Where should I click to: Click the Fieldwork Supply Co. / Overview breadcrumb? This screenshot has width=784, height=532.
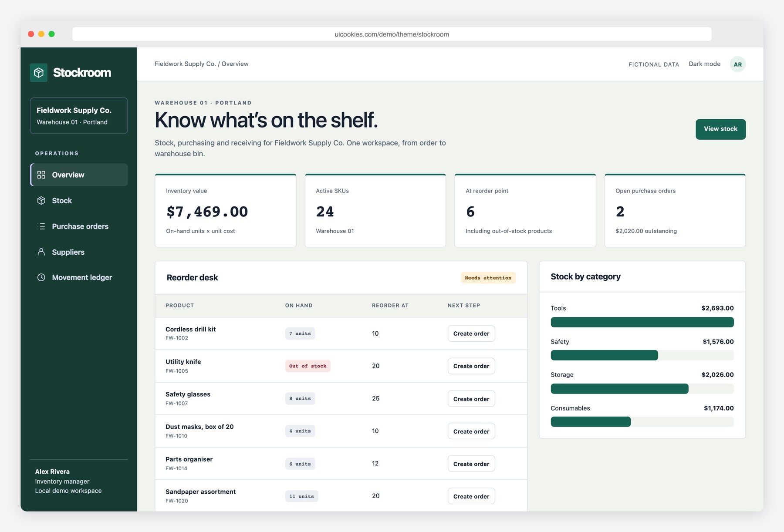tap(202, 64)
